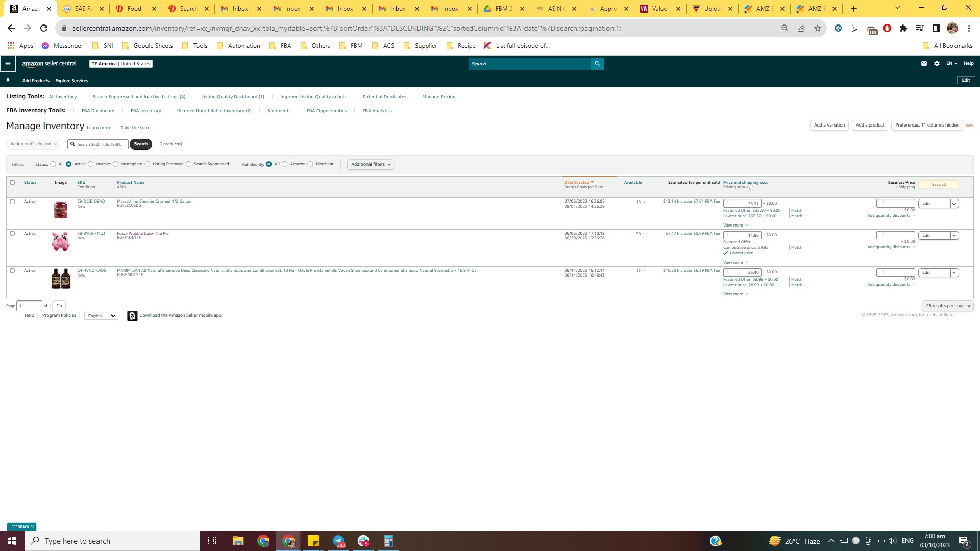Select the Listing Removed status radio button
Image resolution: width=980 pixels, height=551 pixels.
pos(148,164)
